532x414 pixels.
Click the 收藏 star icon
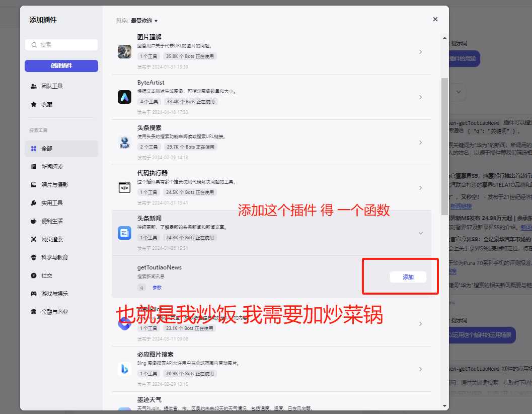pyautogui.click(x=34, y=104)
